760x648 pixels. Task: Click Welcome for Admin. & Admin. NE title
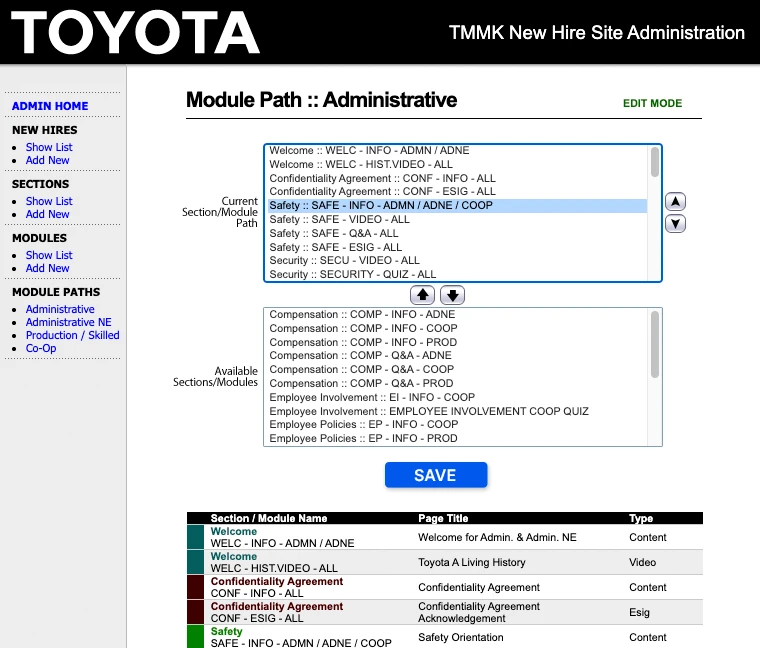[x=497, y=537]
